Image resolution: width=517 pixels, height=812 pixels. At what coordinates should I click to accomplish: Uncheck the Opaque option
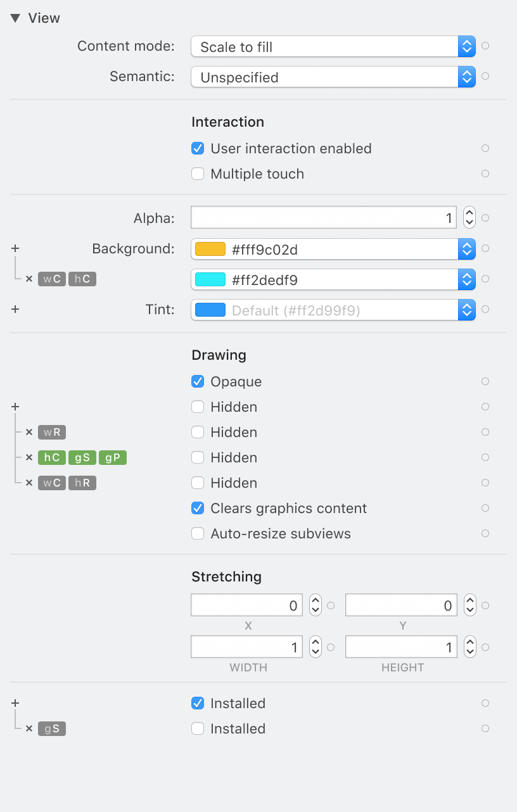coord(198,381)
